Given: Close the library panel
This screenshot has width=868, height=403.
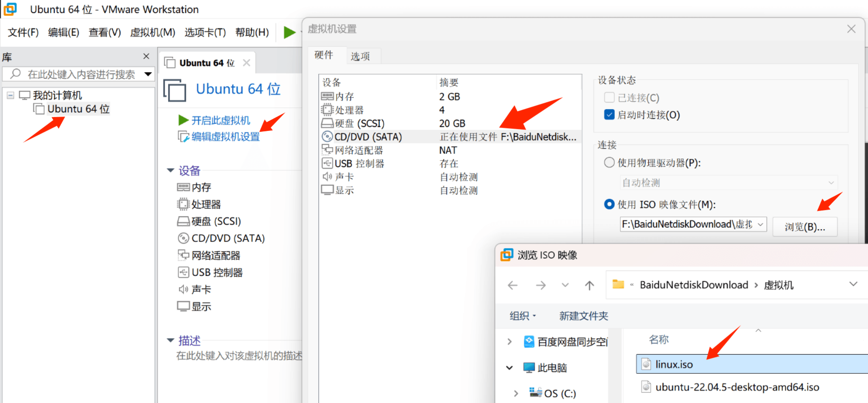Looking at the screenshot, I should coord(146,56).
